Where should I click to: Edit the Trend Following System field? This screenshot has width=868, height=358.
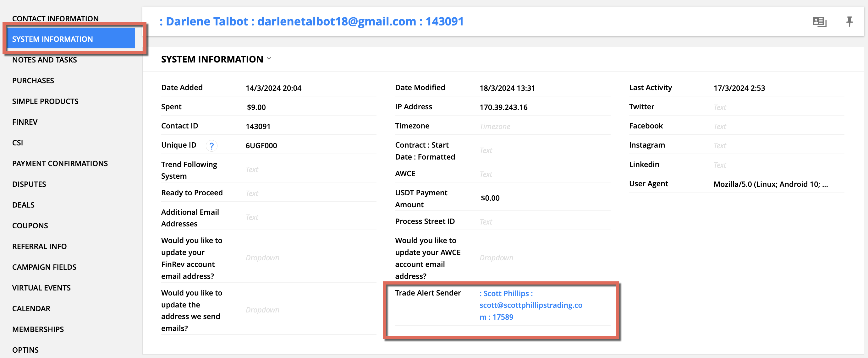(252, 170)
